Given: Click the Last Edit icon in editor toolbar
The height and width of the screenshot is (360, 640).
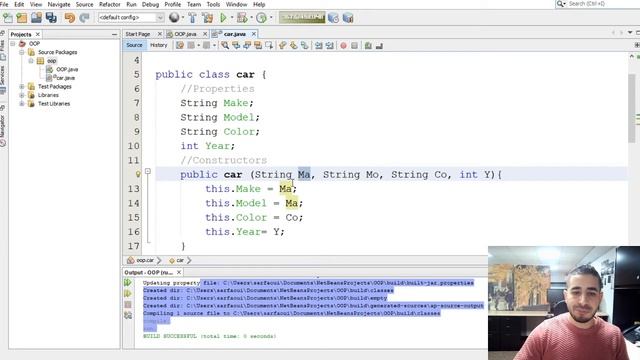Looking at the screenshot, I should (x=180, y=46).
